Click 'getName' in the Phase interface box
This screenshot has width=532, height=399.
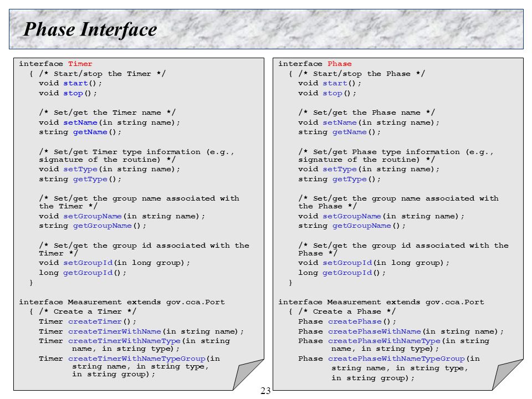click(350, 132)
